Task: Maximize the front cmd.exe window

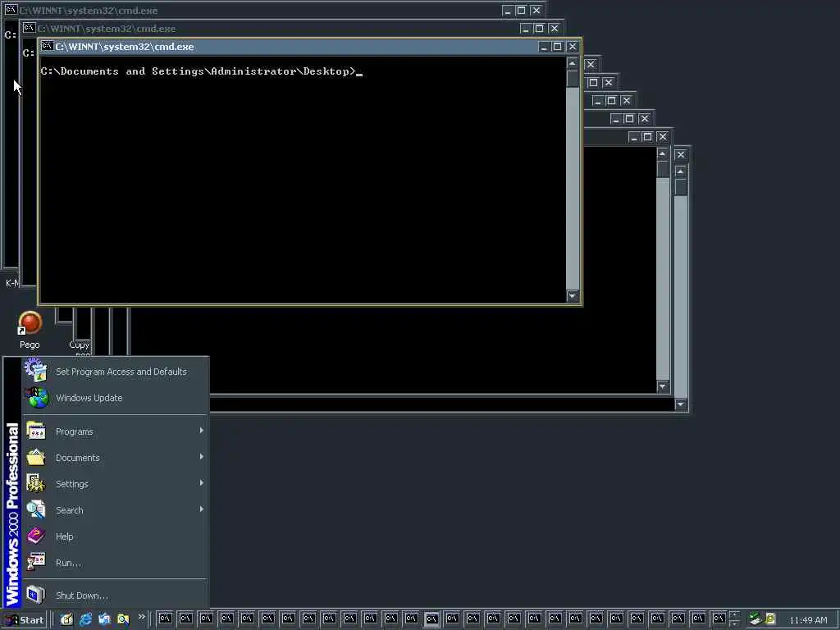Action: coord(557,47)
